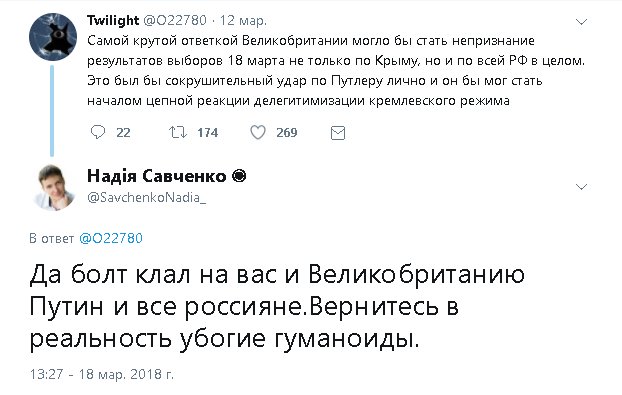Open Надія Савченко profile avatar
The image size is (622, 395).
pyautogui.click(x=53, y=187)
